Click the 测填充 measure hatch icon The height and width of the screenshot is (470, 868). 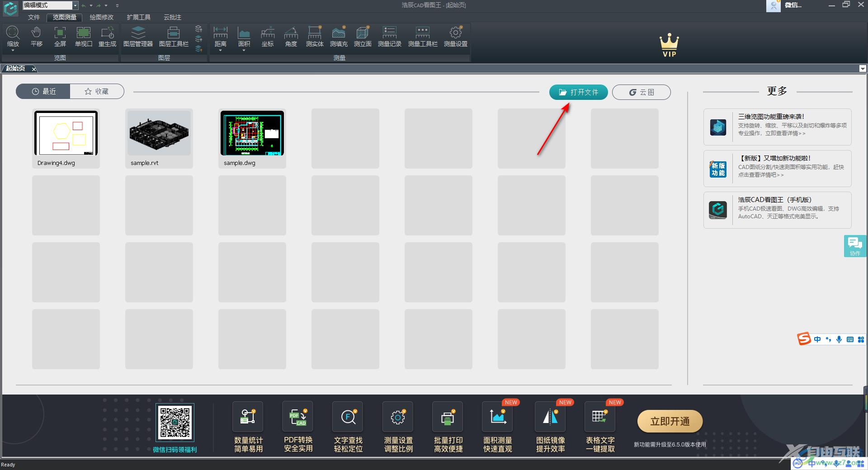(339, 36)
